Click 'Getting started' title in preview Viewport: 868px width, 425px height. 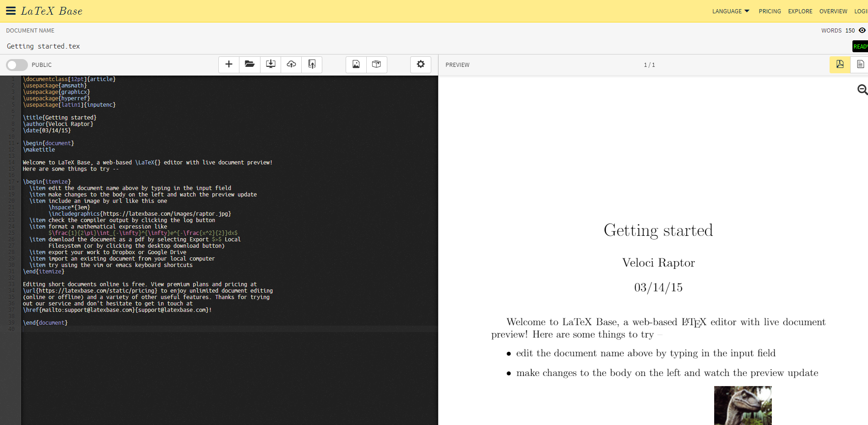coord(658,230)
